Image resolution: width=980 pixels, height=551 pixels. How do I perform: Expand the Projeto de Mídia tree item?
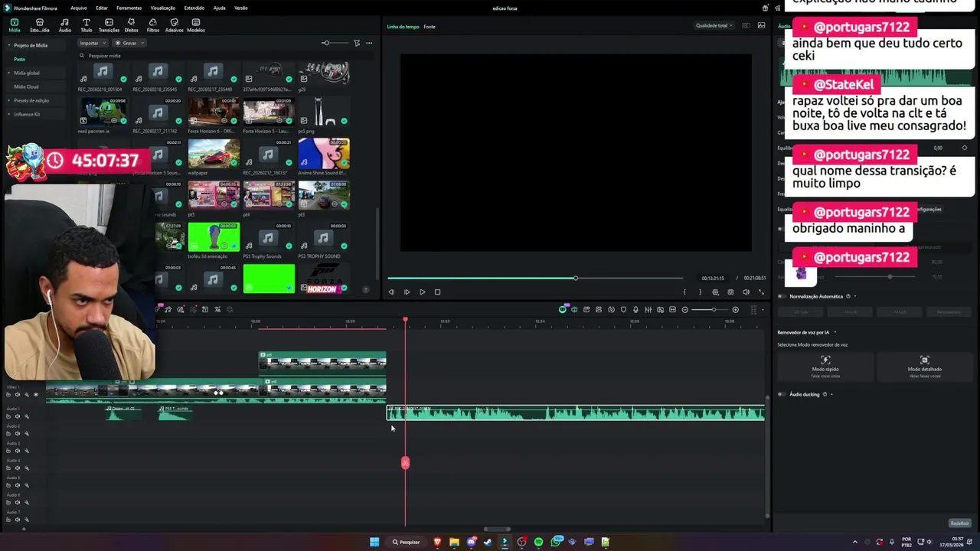[x=9, y=45]
